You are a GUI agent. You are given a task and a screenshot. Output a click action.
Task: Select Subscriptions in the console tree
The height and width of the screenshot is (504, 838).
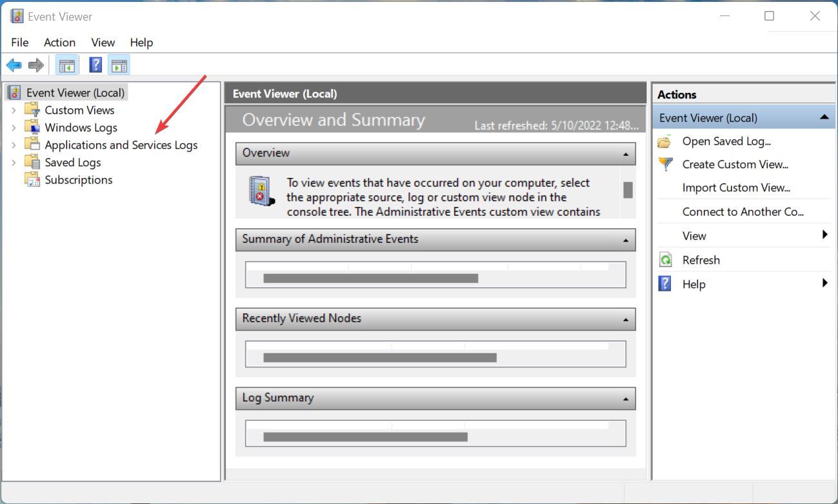point(78,180)
